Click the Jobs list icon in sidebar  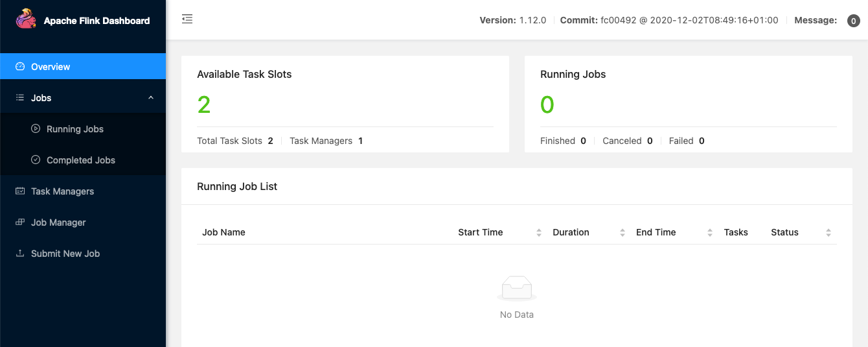(x=20, y=97)
